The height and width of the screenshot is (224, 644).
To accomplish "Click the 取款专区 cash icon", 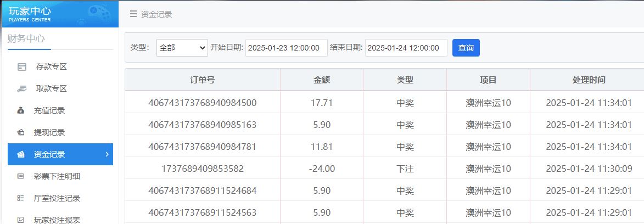I will 21,88.
